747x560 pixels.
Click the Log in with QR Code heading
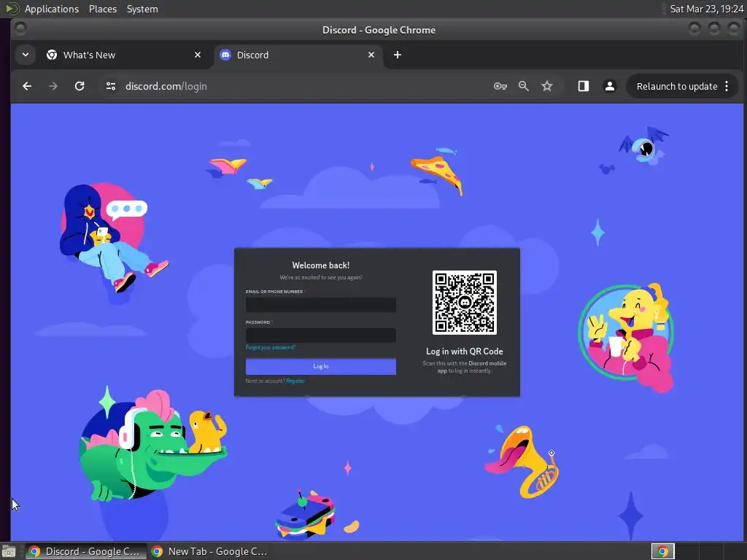pos(465,351)
